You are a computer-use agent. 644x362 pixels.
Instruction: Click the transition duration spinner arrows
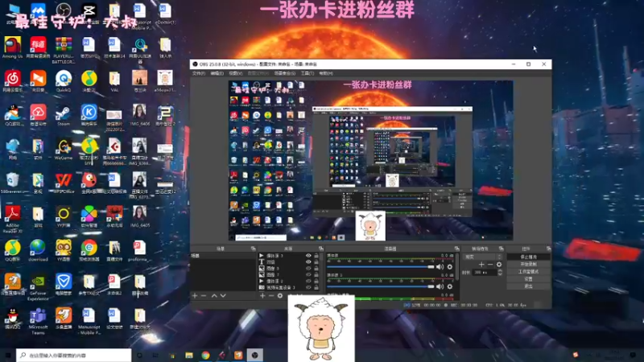pyautogui.click(x=500, y=273)
